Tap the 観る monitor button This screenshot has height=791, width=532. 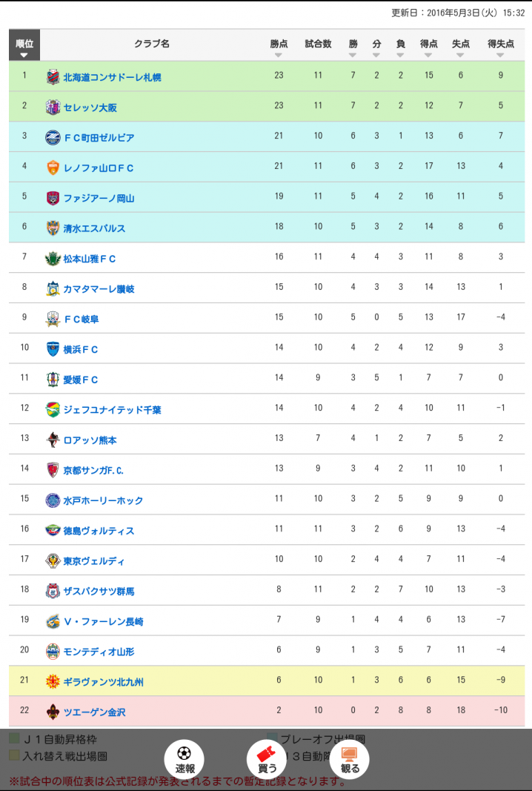[350, 759]
